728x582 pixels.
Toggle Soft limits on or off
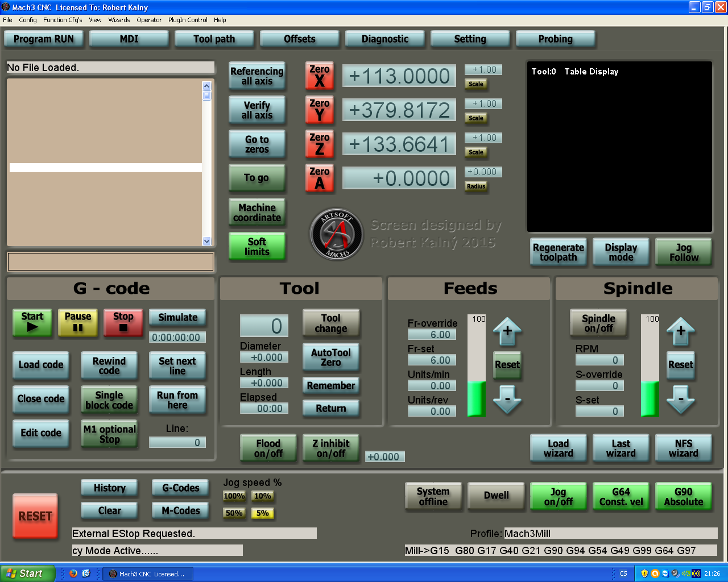(257, 247)
